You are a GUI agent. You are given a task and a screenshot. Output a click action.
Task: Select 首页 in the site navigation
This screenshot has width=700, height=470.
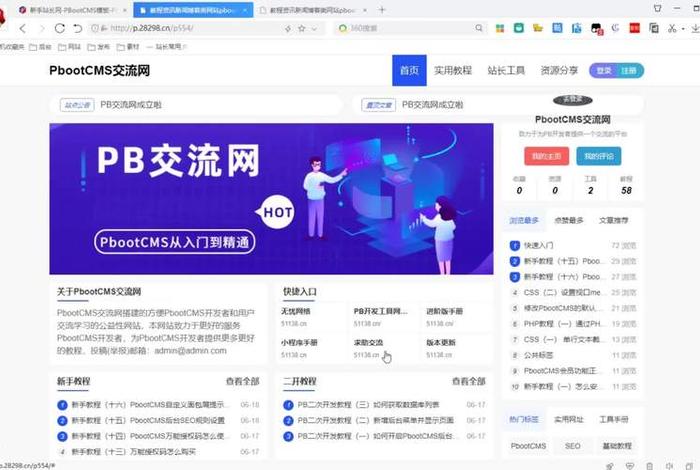point(409,71)
